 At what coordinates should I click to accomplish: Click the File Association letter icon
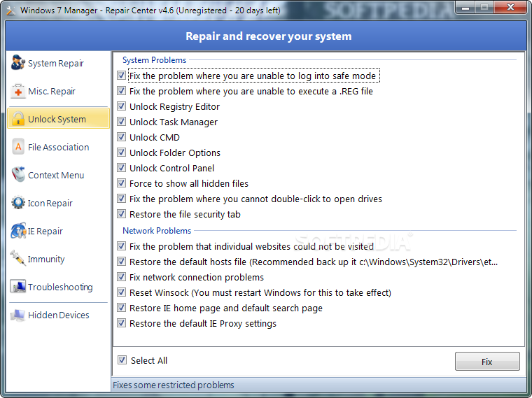(18, 147)
